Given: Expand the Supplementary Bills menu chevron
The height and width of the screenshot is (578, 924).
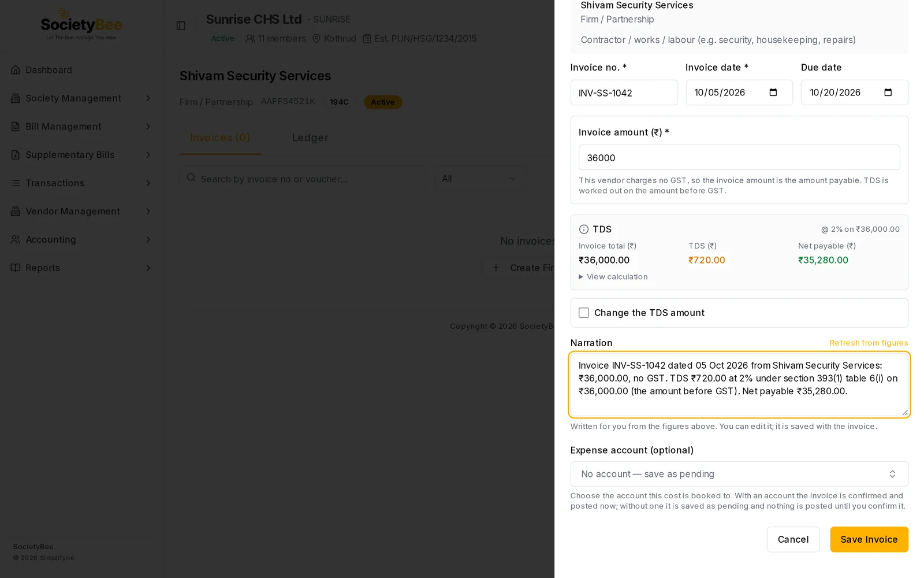Looking at the screenshot, I should (148, 155).
